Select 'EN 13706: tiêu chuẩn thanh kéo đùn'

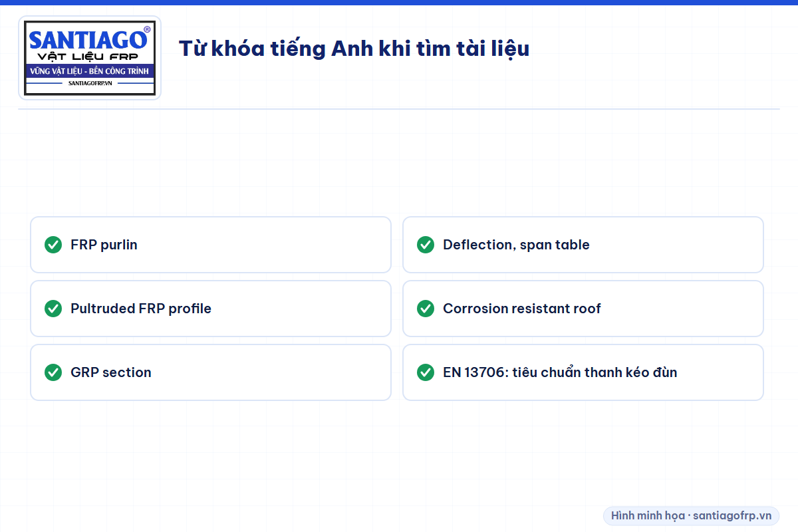click(x=560, y=372)
